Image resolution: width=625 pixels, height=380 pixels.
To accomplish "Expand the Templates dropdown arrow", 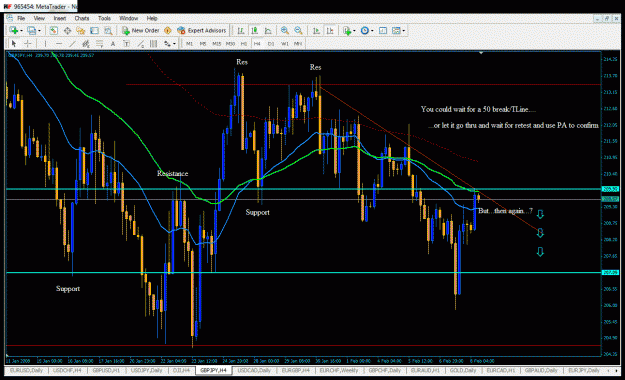I will coord(403,31).
